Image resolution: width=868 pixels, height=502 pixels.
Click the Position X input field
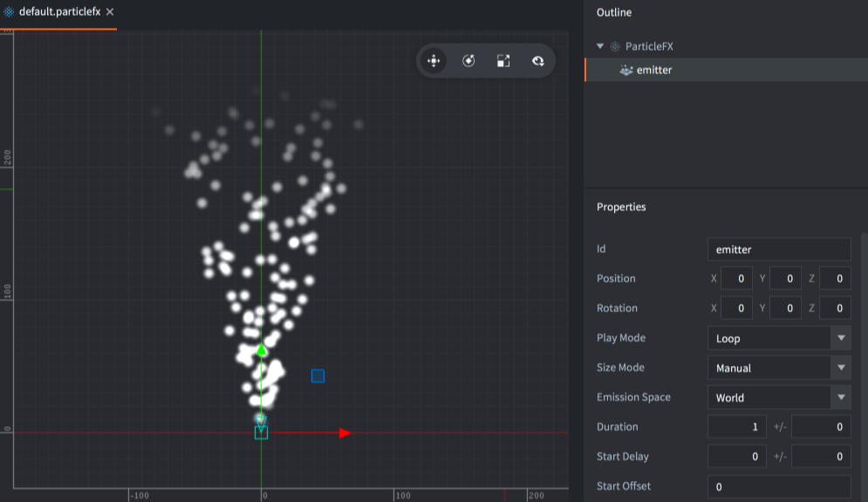pyautogui.click(x=737, y=279)
